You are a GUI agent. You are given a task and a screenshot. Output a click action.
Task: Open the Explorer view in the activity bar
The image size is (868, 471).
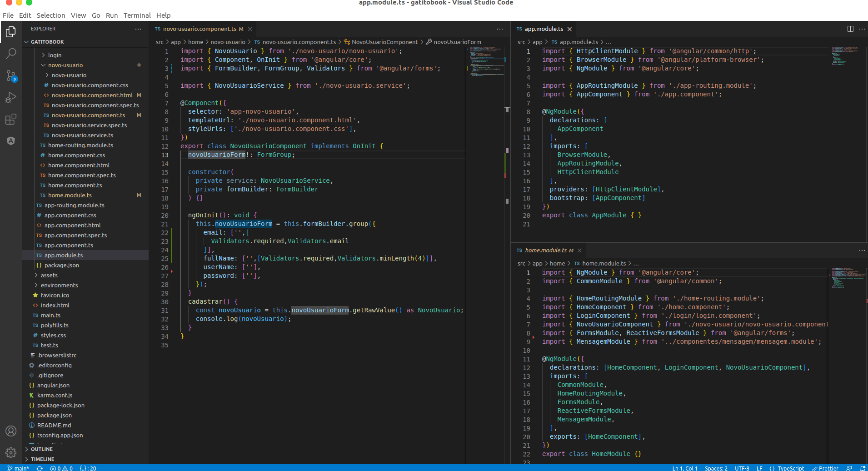(x=11, y=32)
